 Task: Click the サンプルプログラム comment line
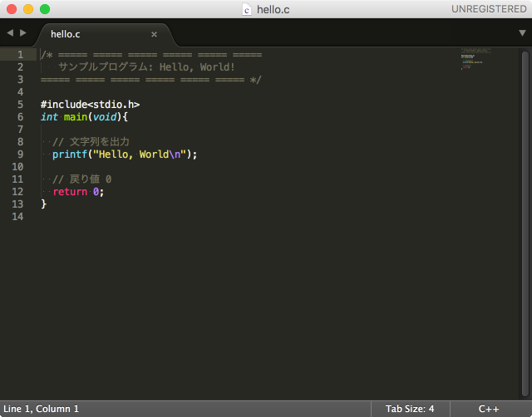(146, 66)
